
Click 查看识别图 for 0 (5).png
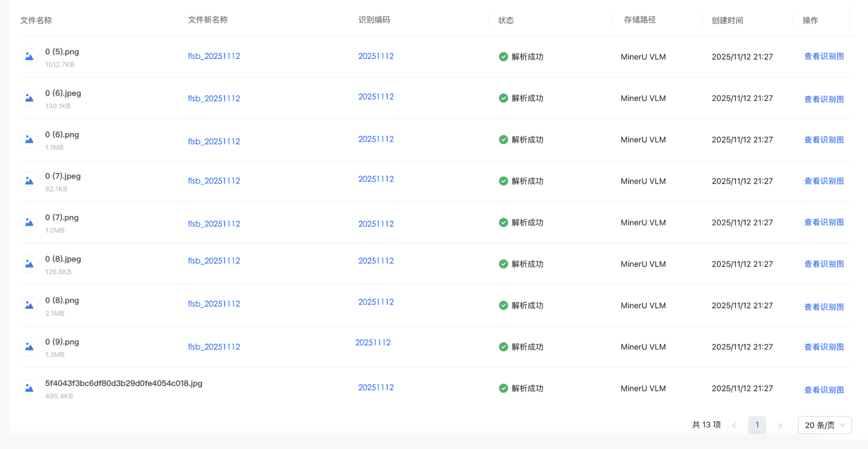pyautogui.click(x=824, y=56)
